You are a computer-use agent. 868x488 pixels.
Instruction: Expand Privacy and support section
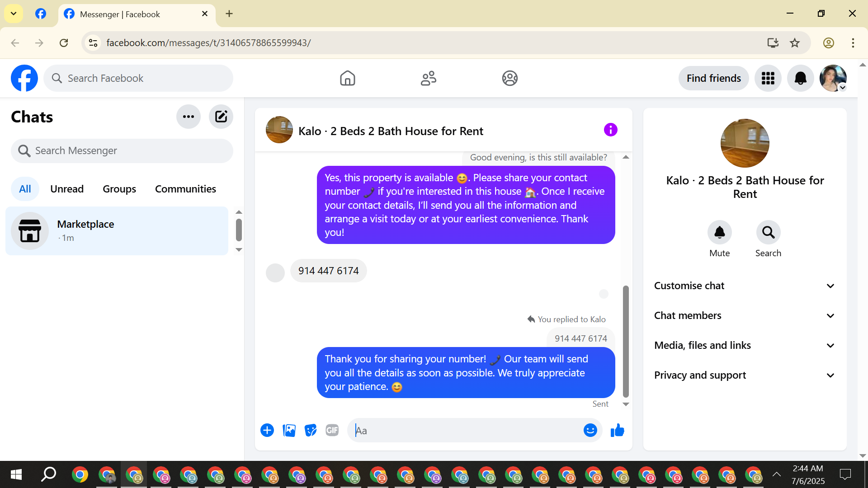pyautogui.click(x=744, y=375)
